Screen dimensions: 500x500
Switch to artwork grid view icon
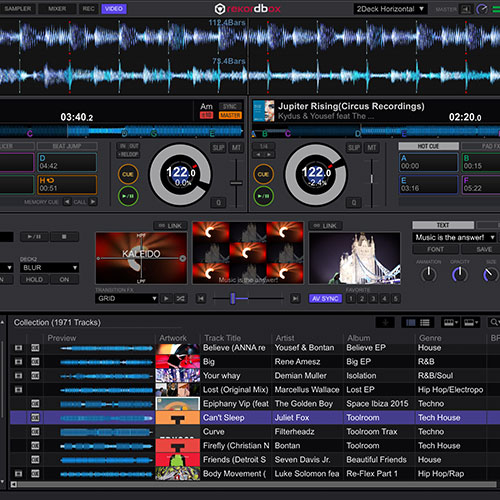(x=410, y=322)
